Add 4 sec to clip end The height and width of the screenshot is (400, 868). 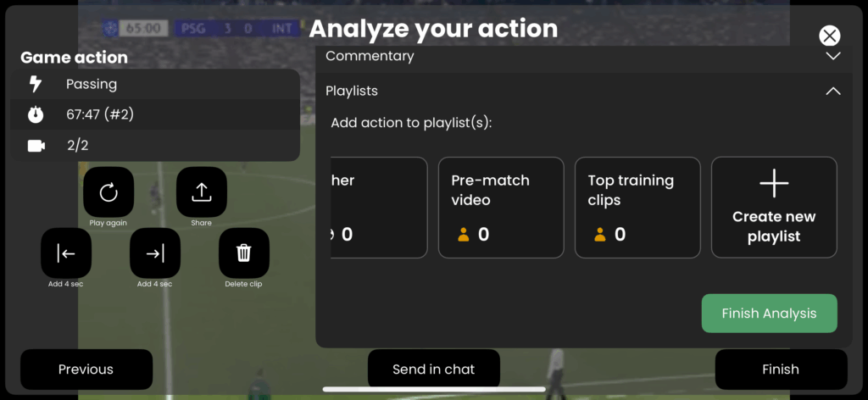click(x=155, y=253)
